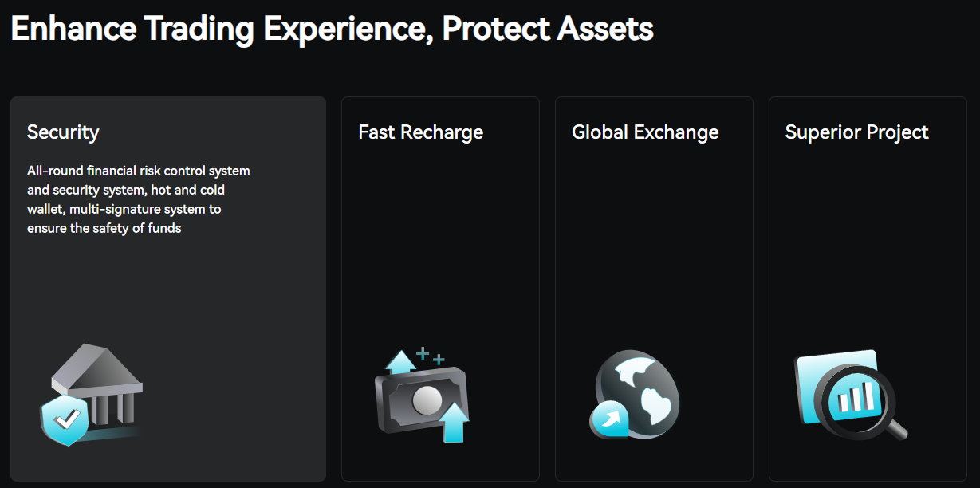Click the Security card description text
Image resolution: width=980 pixels, height=488 pixels.
pos(139,199)
